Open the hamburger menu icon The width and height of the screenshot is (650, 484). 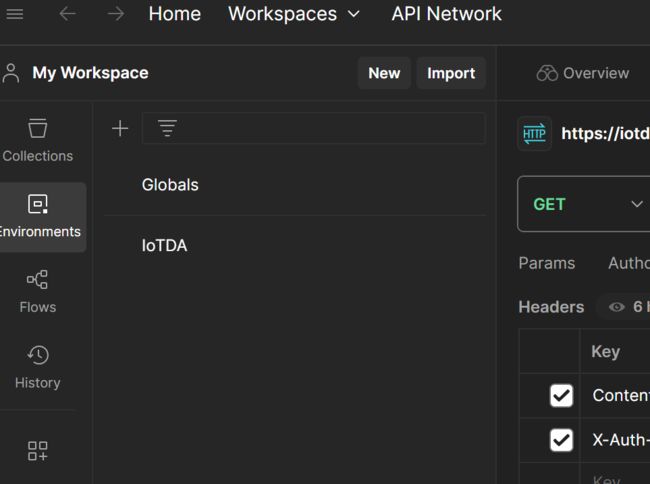(x=15, y=14)
